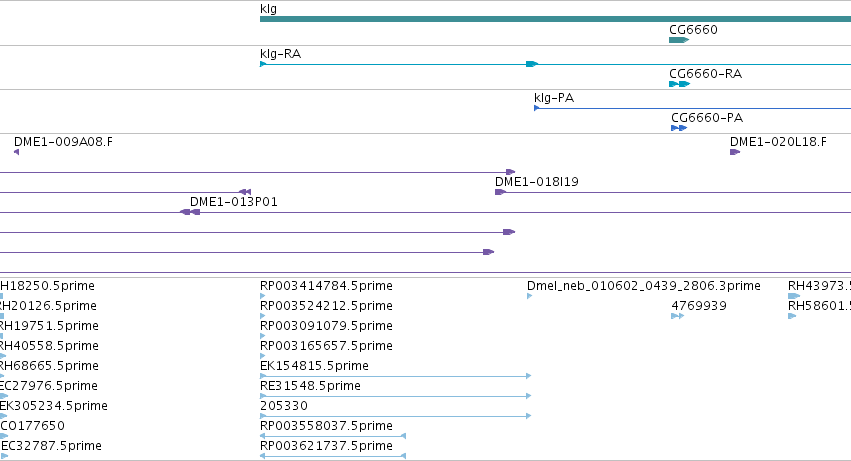The image size is (851, 461).
Task: Click the RP003621737.5prime label
Action: [x=326, y=446]
